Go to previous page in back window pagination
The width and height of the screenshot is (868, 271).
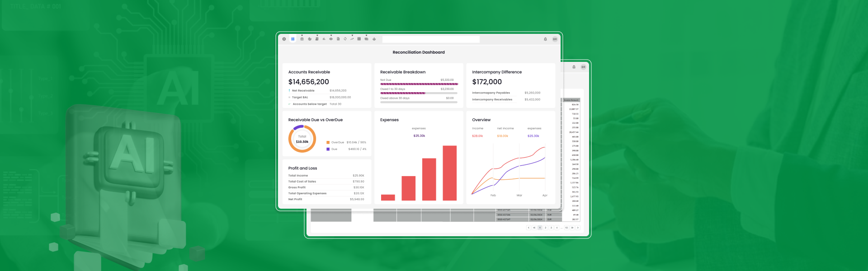click(x=528, y=228)
